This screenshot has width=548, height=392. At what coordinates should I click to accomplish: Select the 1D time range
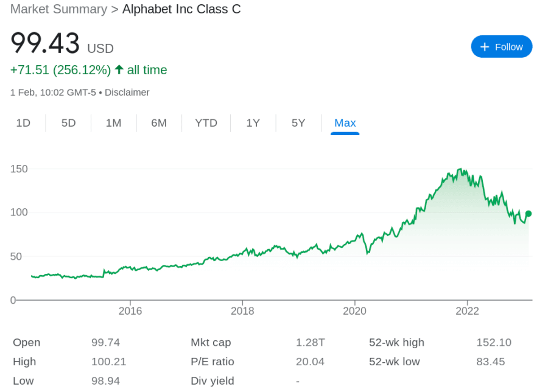(23, 122)
